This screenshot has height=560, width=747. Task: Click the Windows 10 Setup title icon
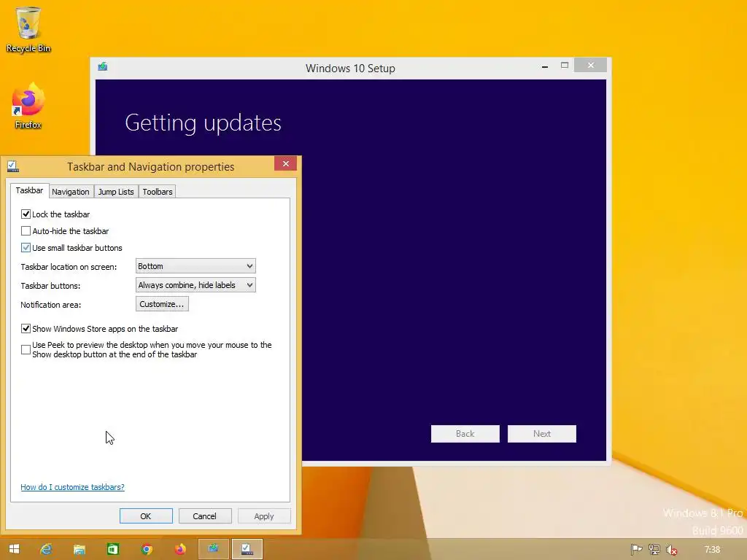pos(102,66)
